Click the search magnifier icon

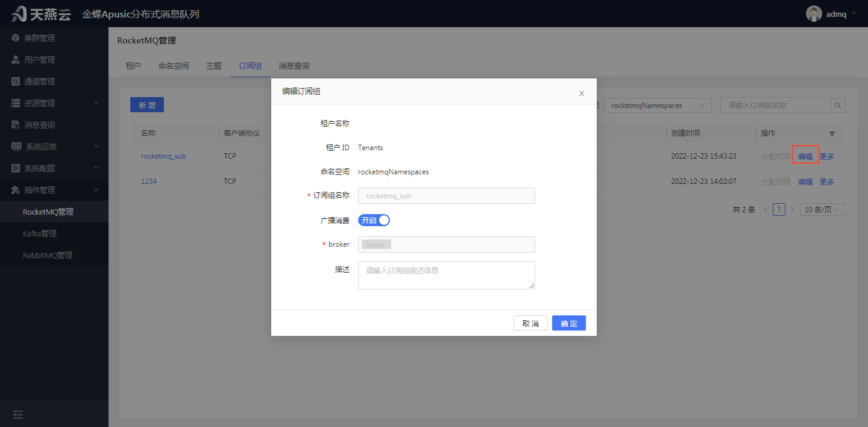click(x=838, y=105)
